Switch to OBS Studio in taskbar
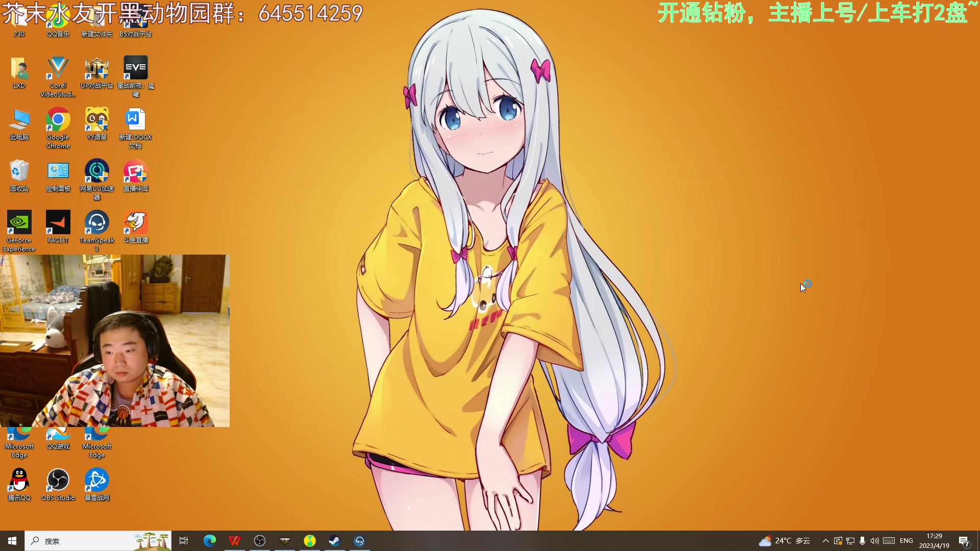Viewport: 980px width, 551px height. coord(259,541)
